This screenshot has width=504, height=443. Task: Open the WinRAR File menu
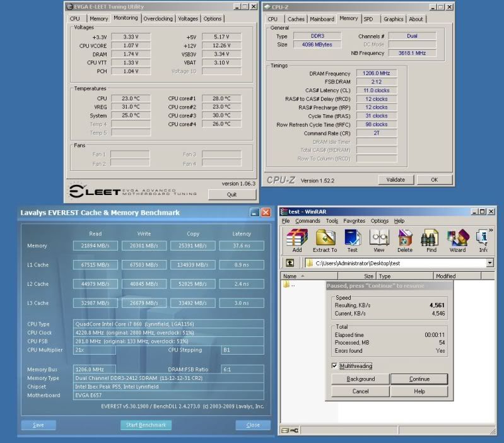[x=285, y=221]
